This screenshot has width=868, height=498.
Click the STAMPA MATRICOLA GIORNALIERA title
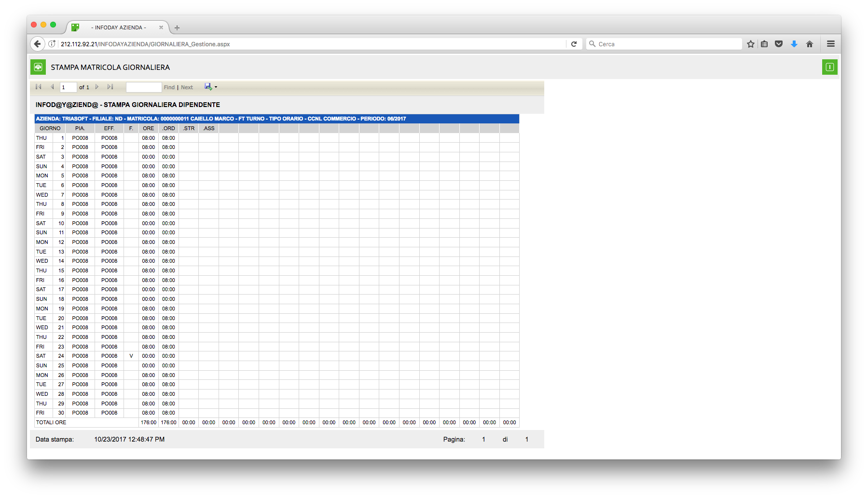click(x=110, y=67)
